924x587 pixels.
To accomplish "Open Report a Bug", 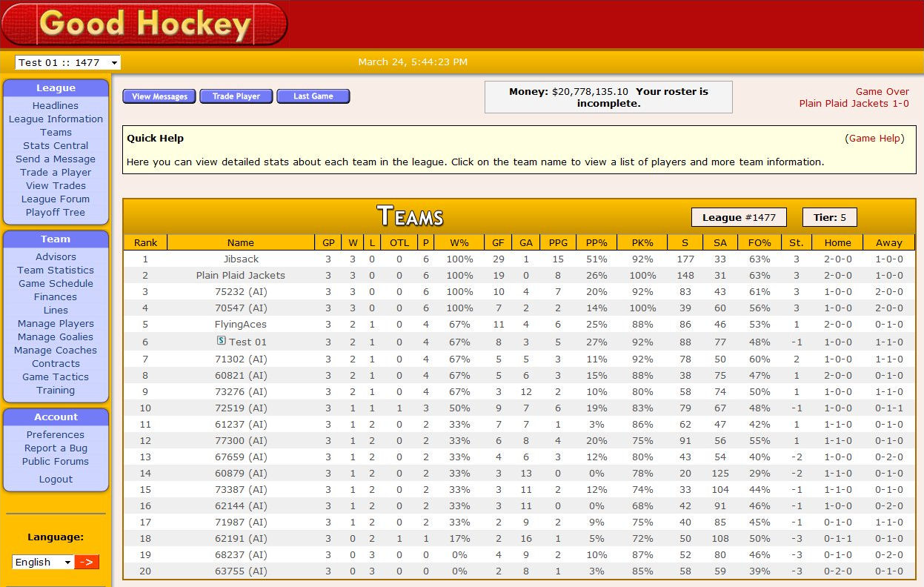I will [56, 448].
